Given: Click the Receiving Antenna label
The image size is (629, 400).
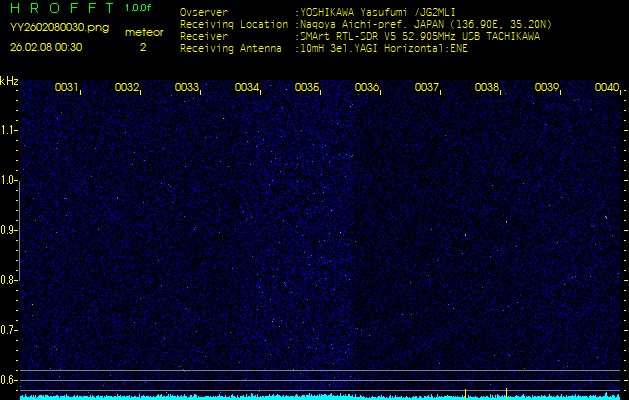Looking at the screenshot, I should [x=231, y=49].
